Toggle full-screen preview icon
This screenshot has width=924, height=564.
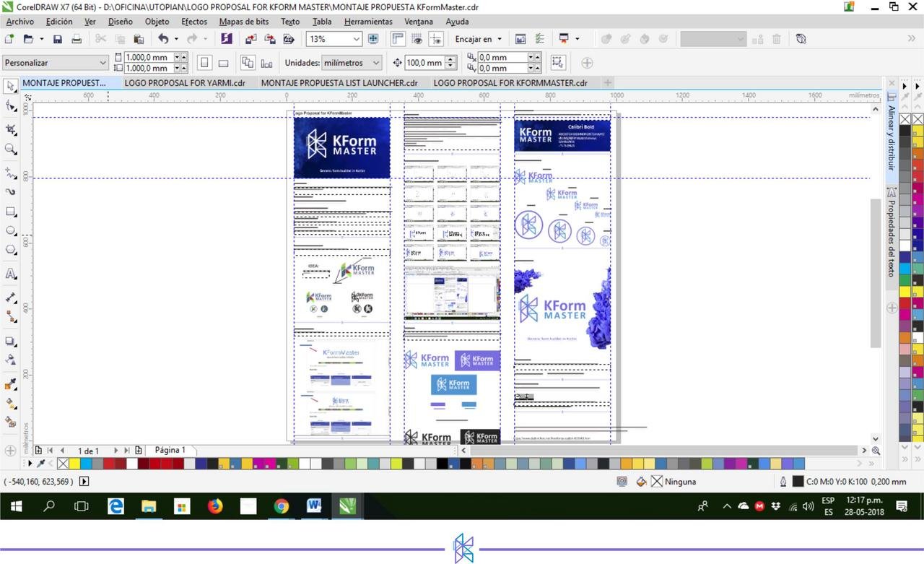coord(373,39)
